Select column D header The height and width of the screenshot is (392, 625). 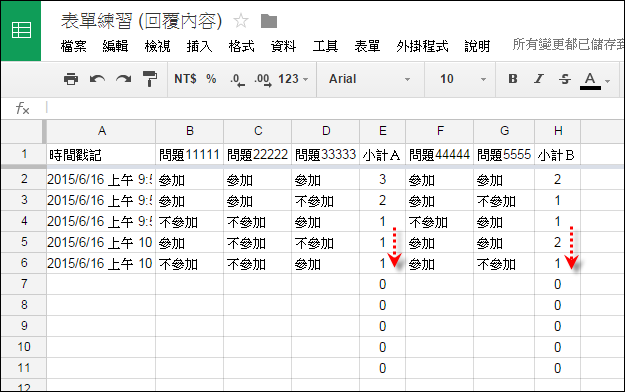[326, 131]
